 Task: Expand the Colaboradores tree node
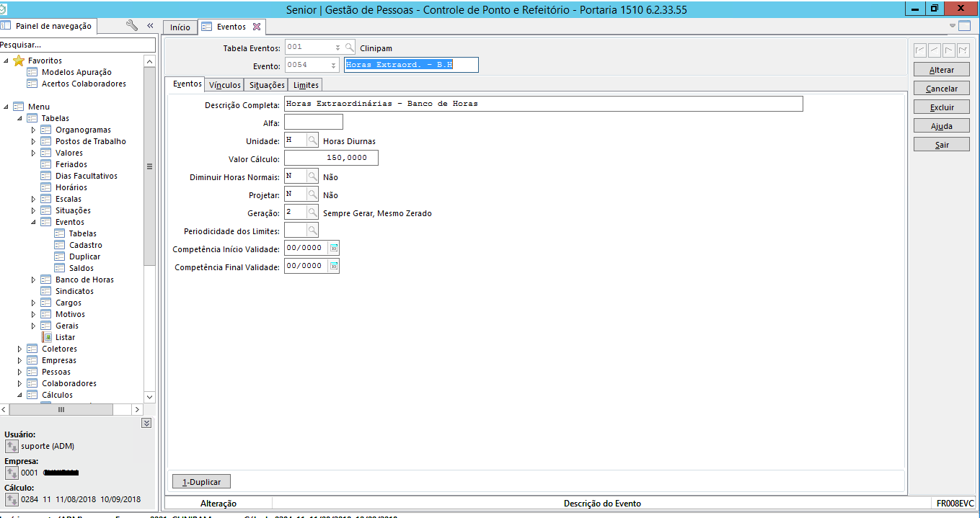click(x=19, y=383)
